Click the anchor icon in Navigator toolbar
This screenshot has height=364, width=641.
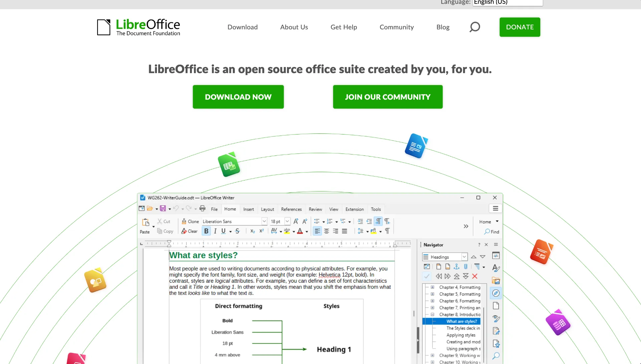click(457, 267)
